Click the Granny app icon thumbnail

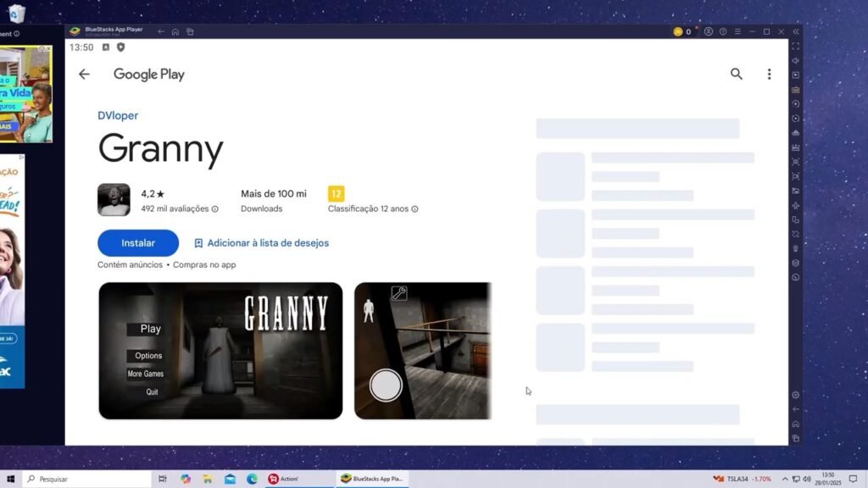[114, 200]
